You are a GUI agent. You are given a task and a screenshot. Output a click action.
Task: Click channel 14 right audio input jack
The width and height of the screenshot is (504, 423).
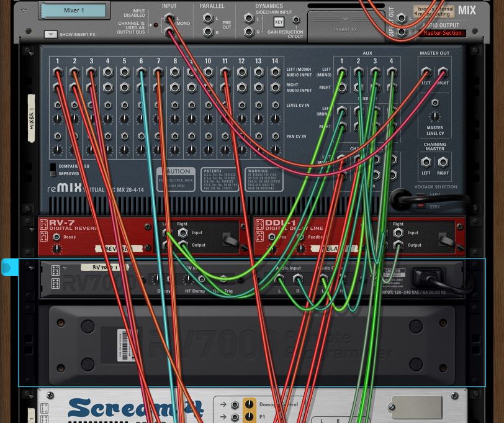275,87
